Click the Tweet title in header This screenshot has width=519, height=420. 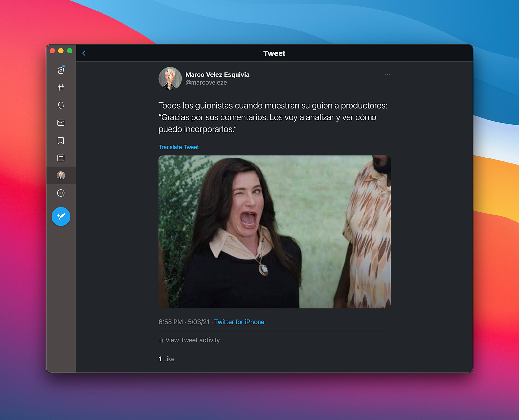(x=274, y=53)
